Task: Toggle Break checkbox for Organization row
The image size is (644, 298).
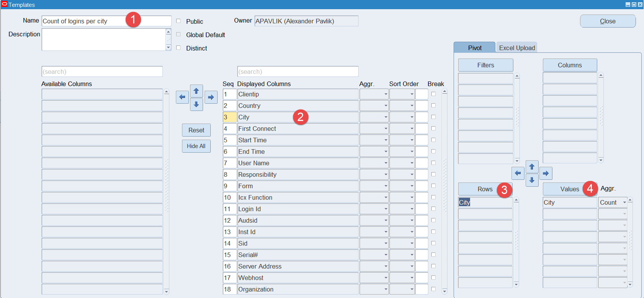Action: [x=433, y=289]
